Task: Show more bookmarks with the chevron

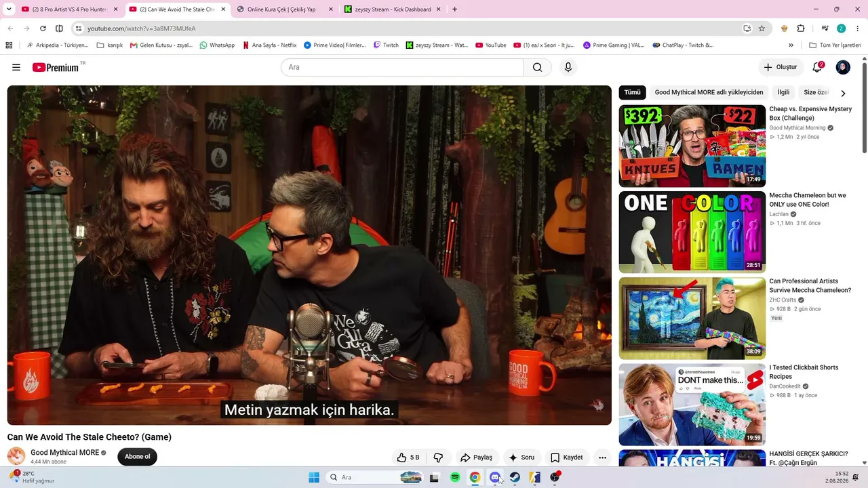Action: [x=791, y=45]
